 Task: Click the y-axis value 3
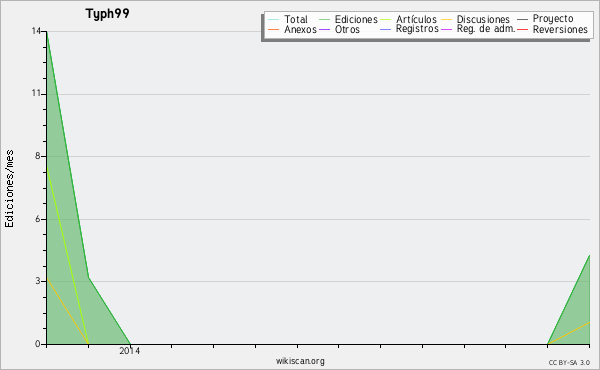[38, 281]
